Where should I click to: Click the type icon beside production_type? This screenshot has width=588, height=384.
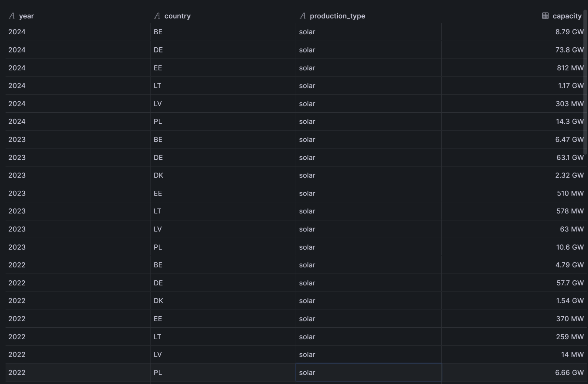pyautogui.click(x=302, y=16)
